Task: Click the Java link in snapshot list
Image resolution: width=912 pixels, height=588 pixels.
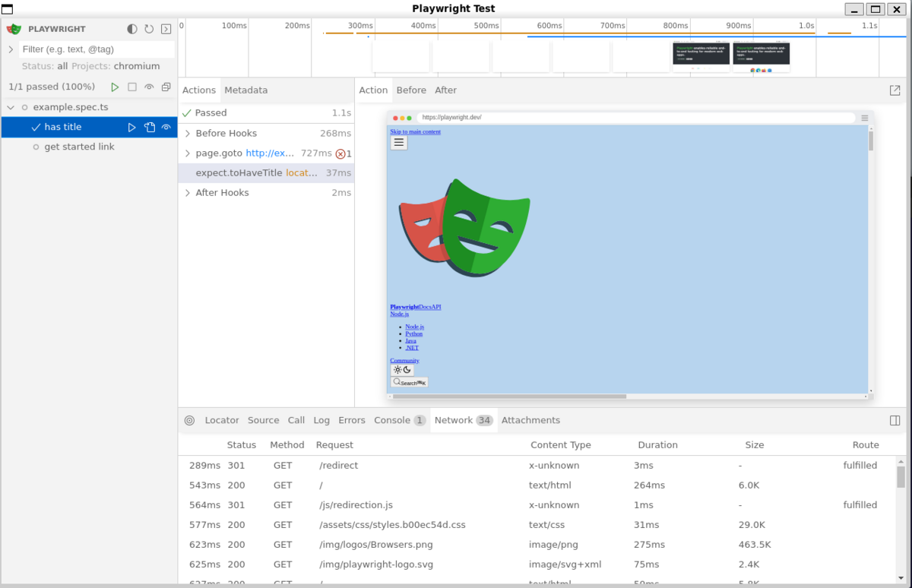Action: tap(410, 340)
